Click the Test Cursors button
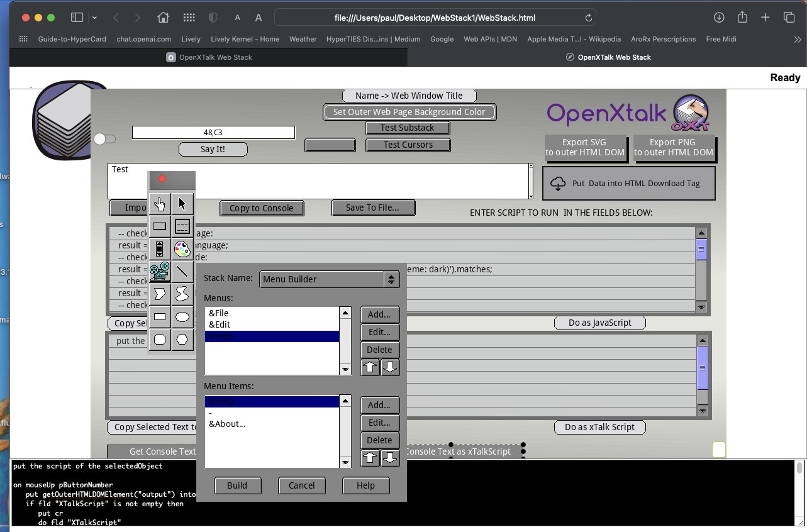807x532 pixels. coord(408,145)
